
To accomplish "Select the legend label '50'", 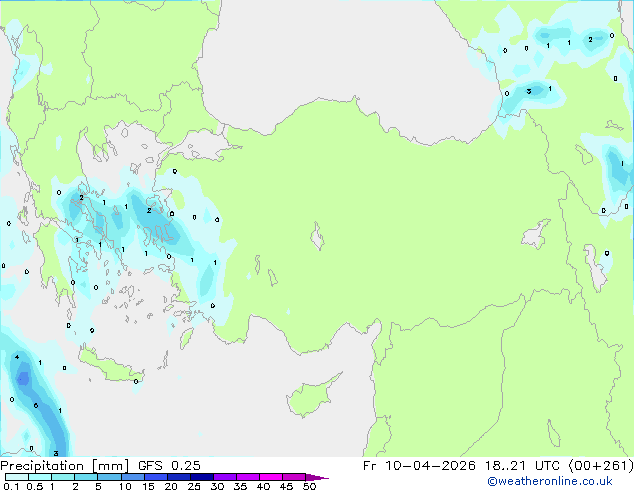I will pyautogui.click(x=309, y=486).
